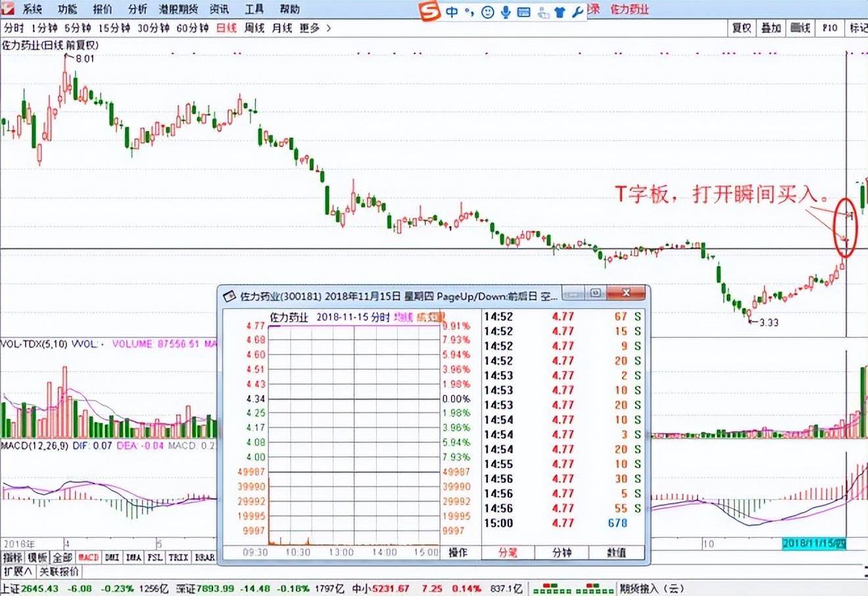868x596 pixels.
Task: Select the DMA indicator tab
Action: coord(133,557)
